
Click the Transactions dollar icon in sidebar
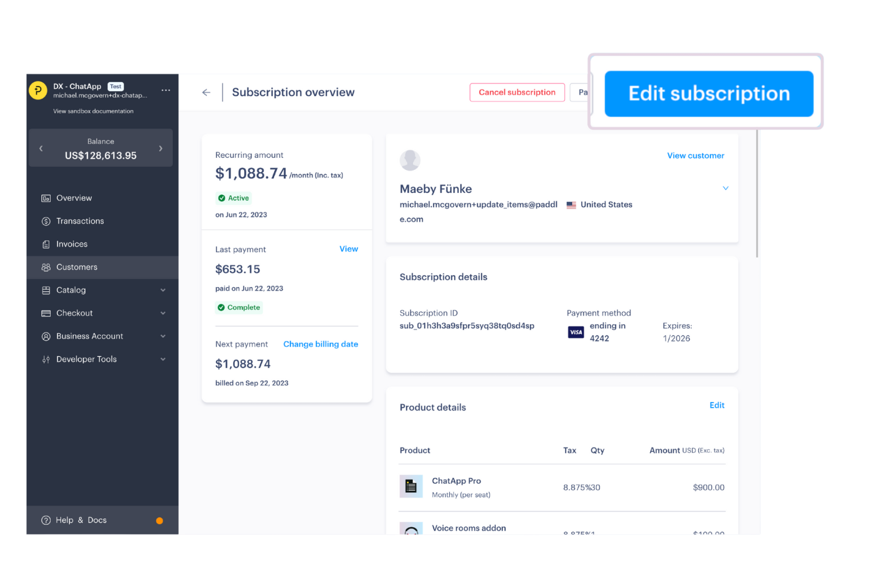tap(46, 221)
